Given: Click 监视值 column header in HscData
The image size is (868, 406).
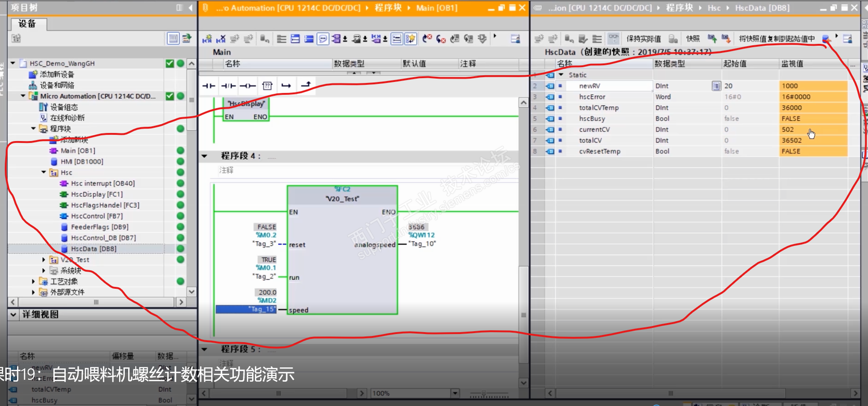Looking at the screenshot, I should tap(813, 63).
